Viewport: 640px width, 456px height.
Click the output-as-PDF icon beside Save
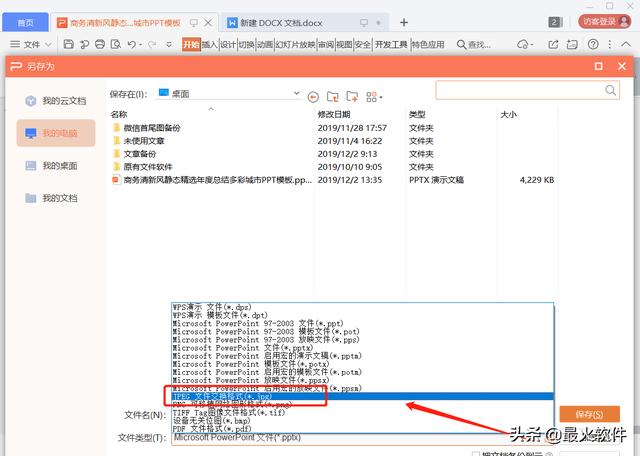[84, 44]
